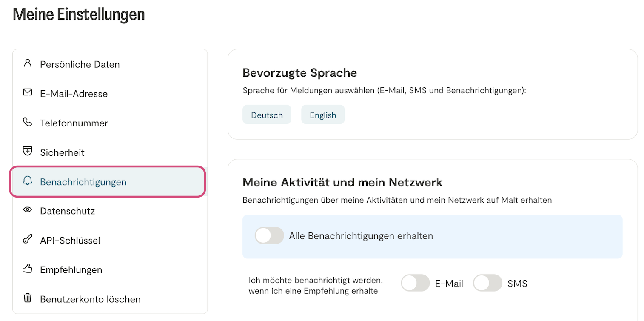This screenshot has width=644, height=321.
Task: Open the API-Schlüssel settings page
Action: coord(70,241)
